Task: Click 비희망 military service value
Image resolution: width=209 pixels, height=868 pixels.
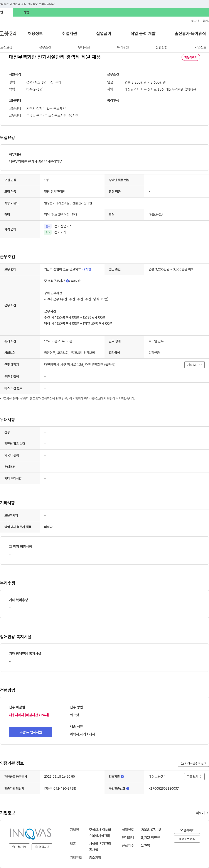Action: (48, 527)
